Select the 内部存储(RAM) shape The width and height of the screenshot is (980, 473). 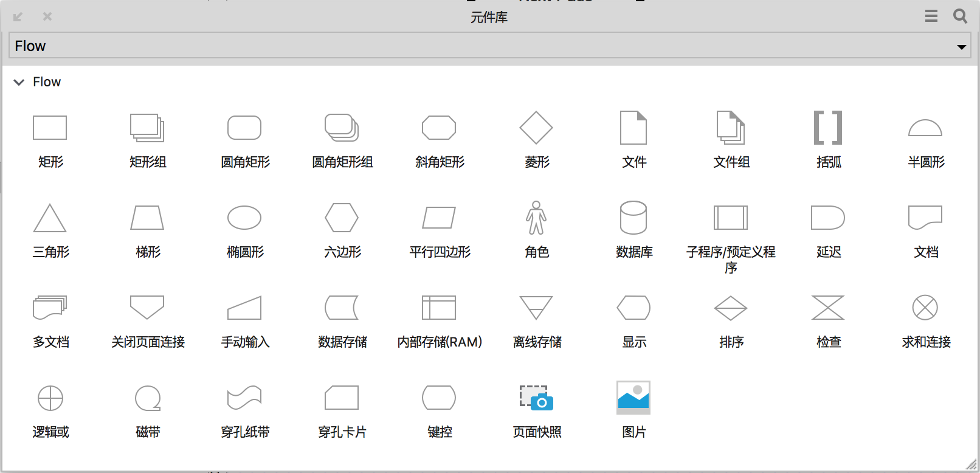pyautogui.click(x=439, y=308)
